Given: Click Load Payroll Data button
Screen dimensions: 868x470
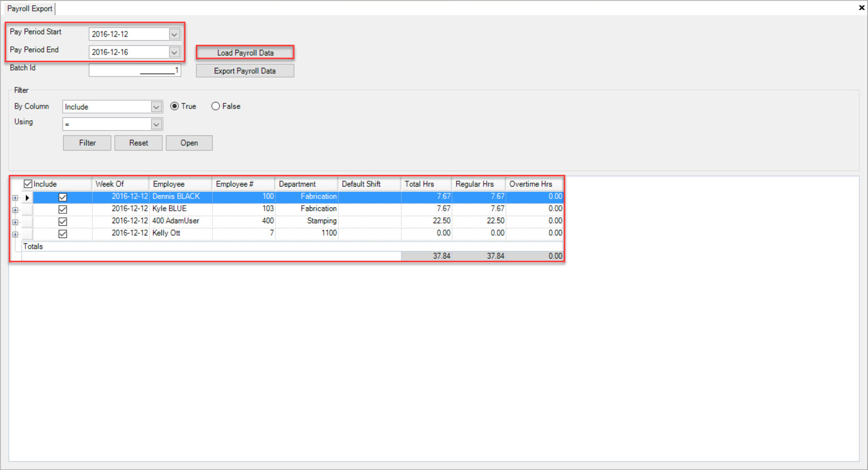Looking at the screenshot, I should pos(245,52).
